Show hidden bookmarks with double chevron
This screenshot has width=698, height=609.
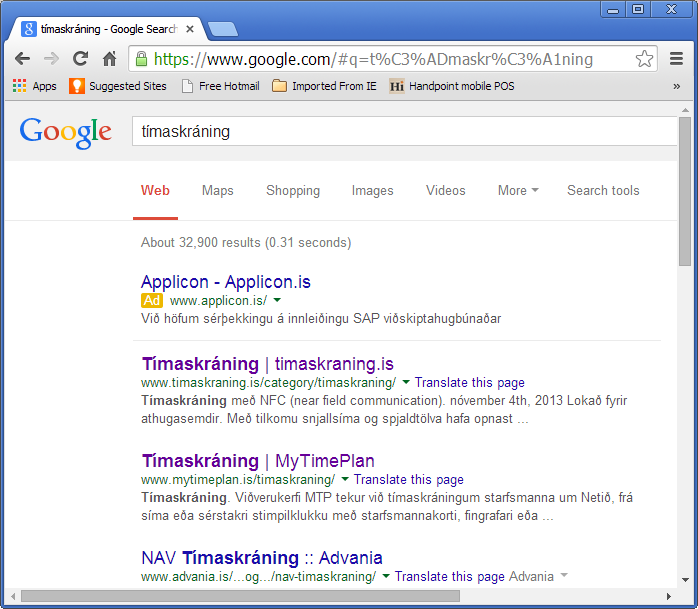point(677,86)
